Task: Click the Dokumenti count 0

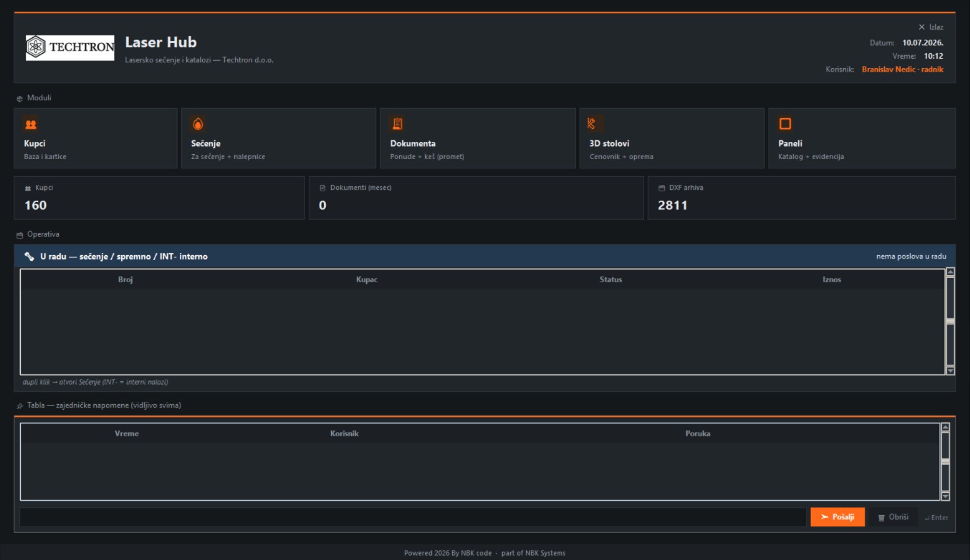Action: 323,205
